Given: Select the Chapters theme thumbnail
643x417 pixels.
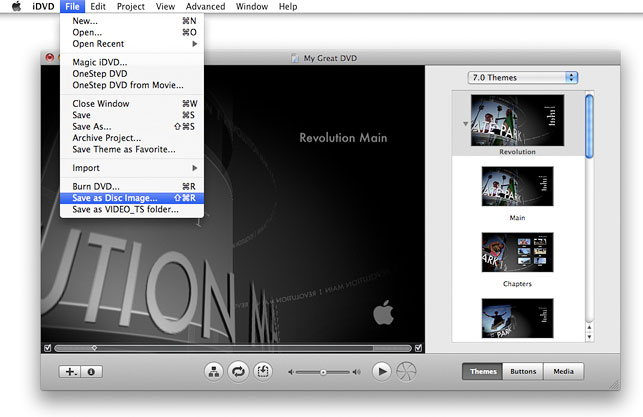Looking at the screenshot, I should (518, 252).
